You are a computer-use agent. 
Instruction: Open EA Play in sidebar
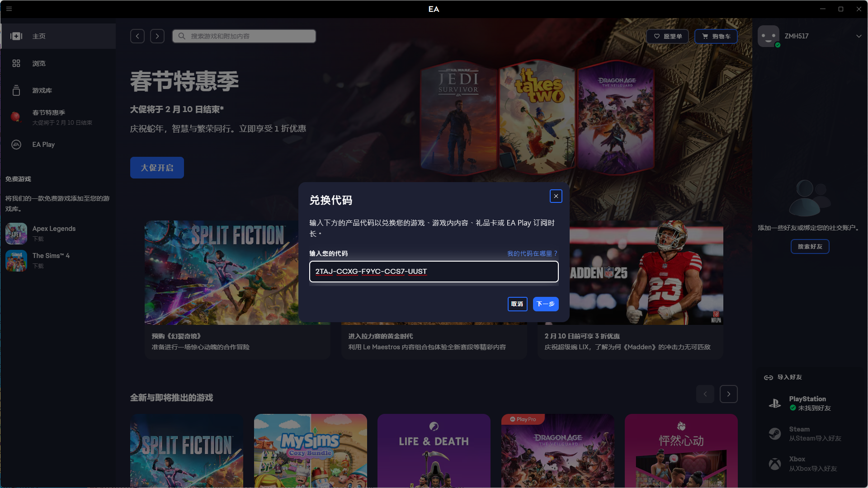(58, 145)
